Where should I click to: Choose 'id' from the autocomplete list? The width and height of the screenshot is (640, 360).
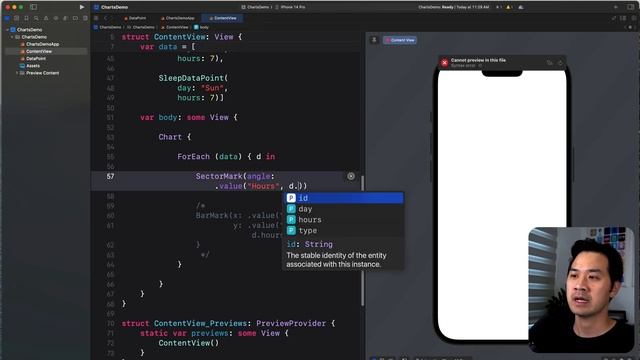pyautogui.click(x=344, y=198)
